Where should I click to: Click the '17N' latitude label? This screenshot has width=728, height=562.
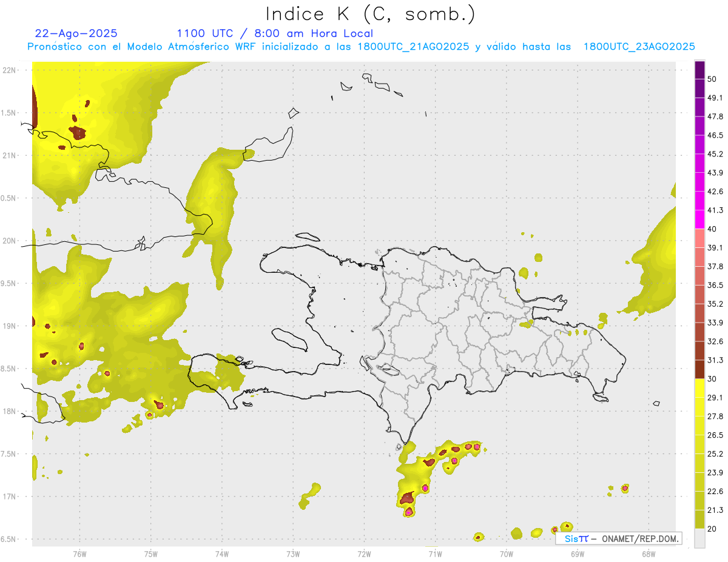point(8,497)
